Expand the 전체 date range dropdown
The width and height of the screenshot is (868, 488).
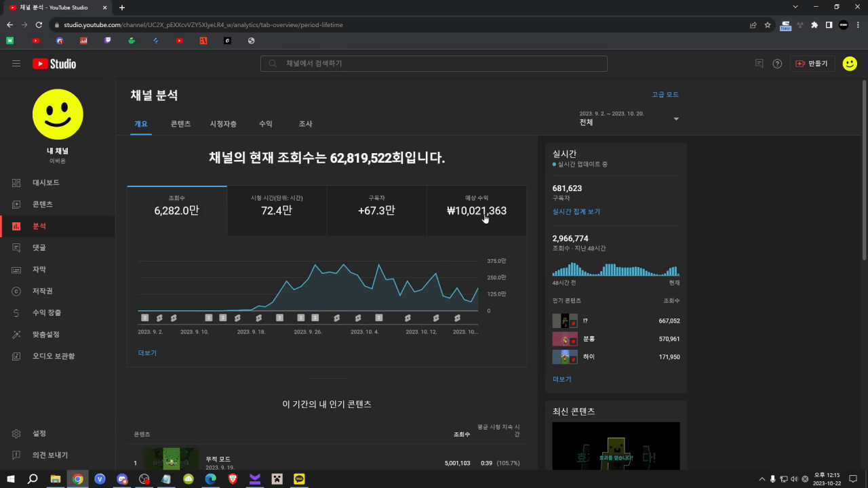point(629,119)
